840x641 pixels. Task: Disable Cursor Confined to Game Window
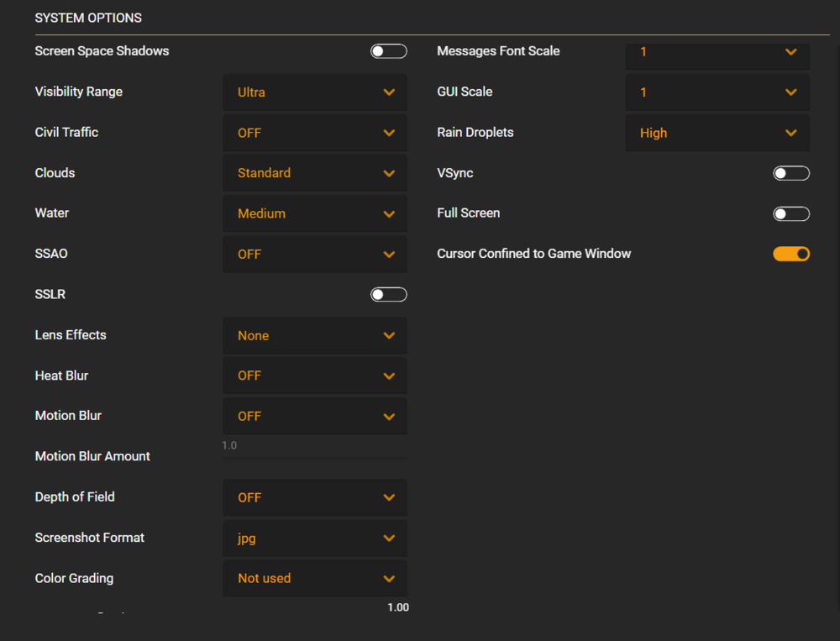[x=790, y=254]
